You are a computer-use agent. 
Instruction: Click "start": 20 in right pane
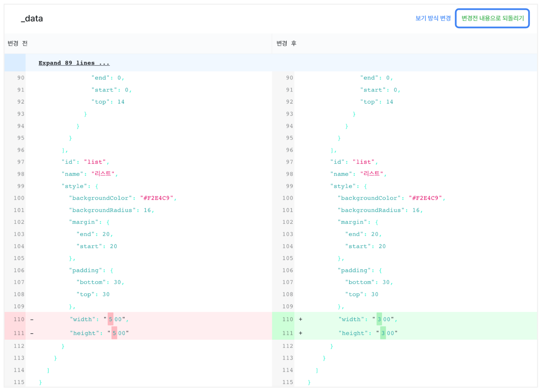pos(366,246)
